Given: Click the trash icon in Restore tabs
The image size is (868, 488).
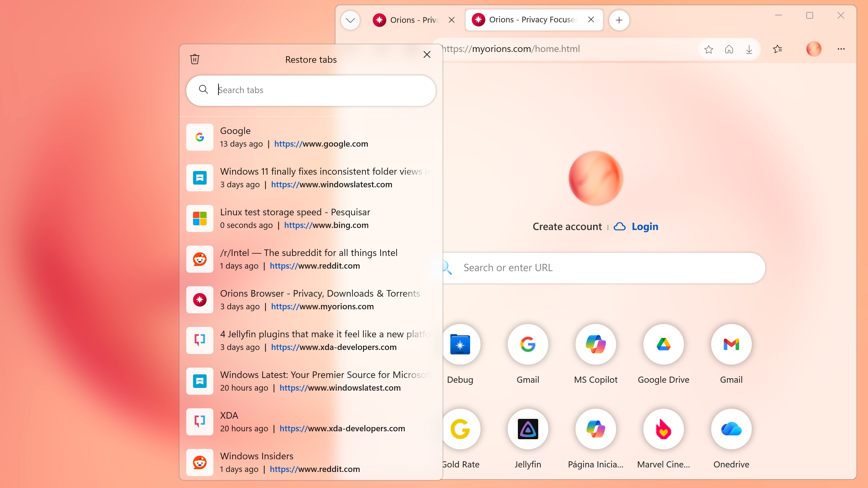Looking at the screenshot, I should tap(195, 59).
